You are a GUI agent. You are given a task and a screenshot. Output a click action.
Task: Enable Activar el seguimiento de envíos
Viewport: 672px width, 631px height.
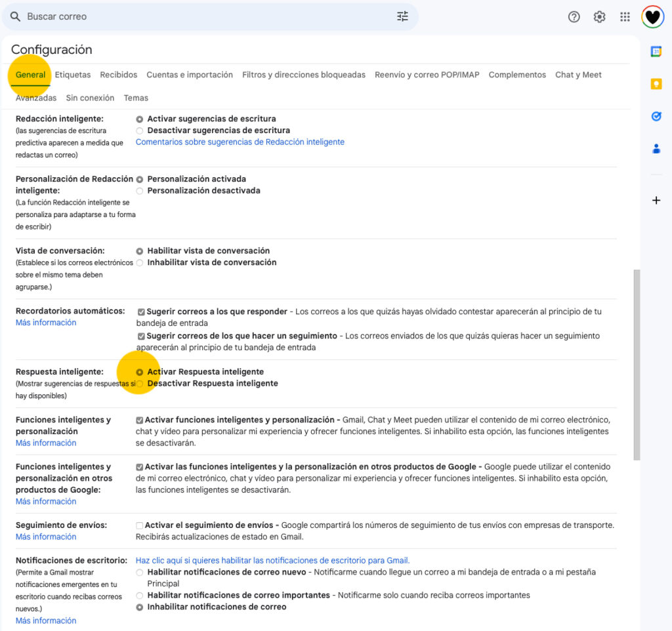(x=139, y=525)
